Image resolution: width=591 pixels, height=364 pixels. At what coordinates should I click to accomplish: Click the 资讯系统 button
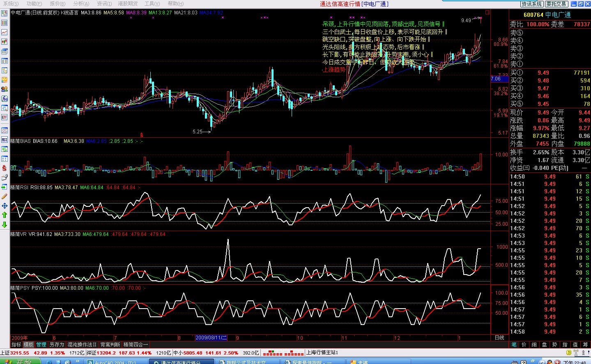coord(532,4)
